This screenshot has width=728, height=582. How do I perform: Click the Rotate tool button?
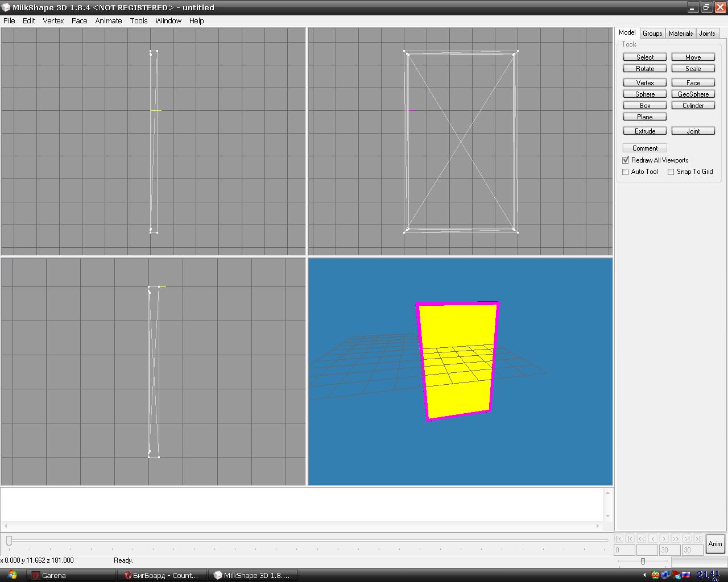(645, 69)
